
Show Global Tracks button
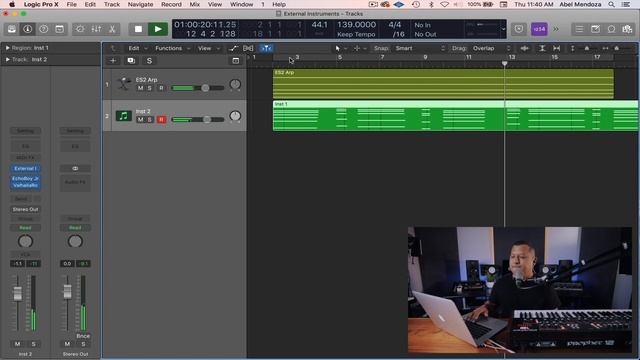(236, 61)
